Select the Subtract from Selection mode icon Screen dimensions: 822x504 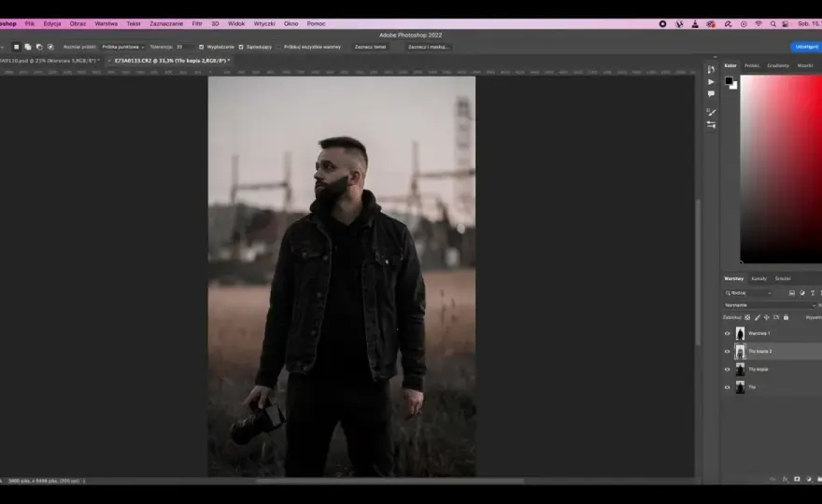pos(39,47)
